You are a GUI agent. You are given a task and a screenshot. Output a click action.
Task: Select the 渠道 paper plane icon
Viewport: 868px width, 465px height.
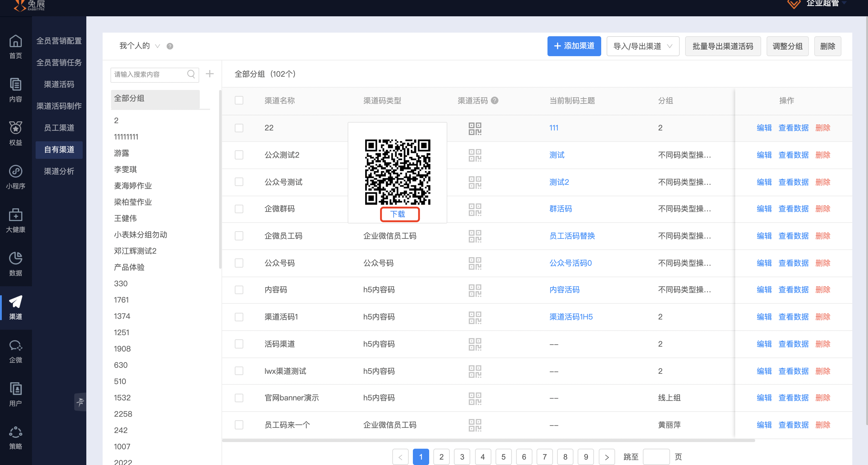pyautogui.click(x=15, y=302)
